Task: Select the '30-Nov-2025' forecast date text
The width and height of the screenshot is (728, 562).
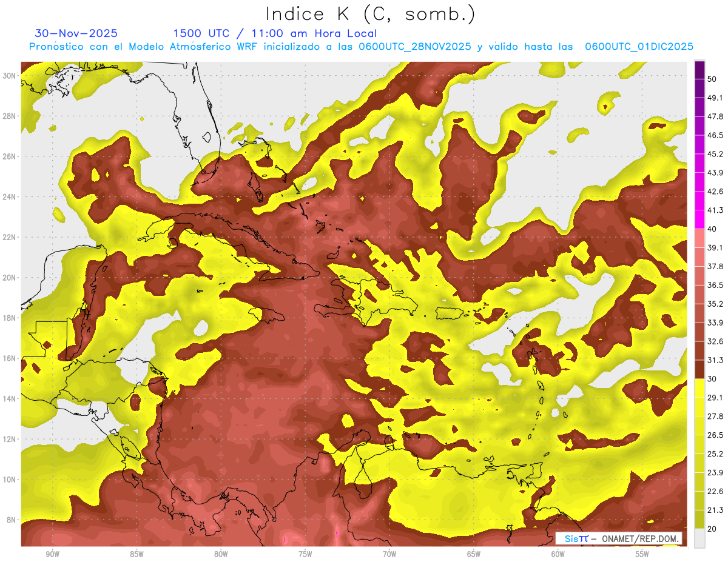Action: coord(76,33)
